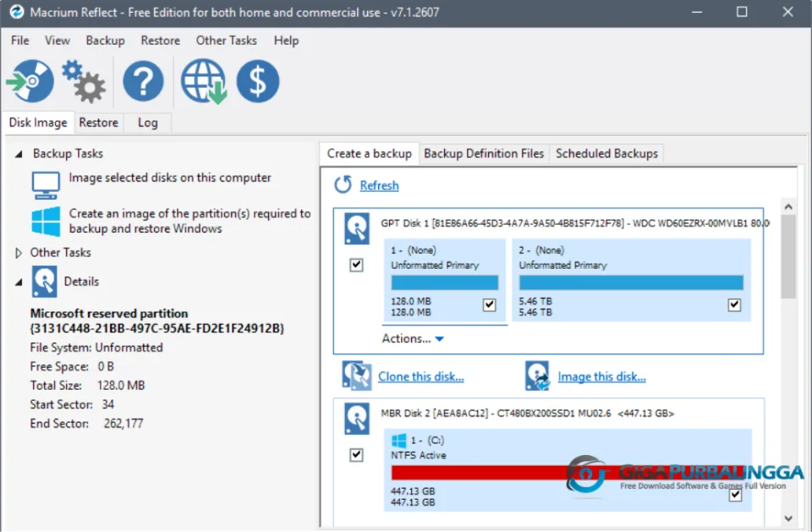Click the circular Refresh arrow icon
The height and width of the screenshot is (532, 812).
(x=343, y=184)
